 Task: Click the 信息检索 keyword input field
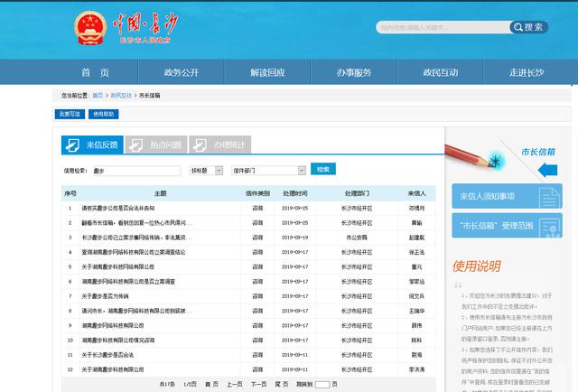tap(136, 171)
